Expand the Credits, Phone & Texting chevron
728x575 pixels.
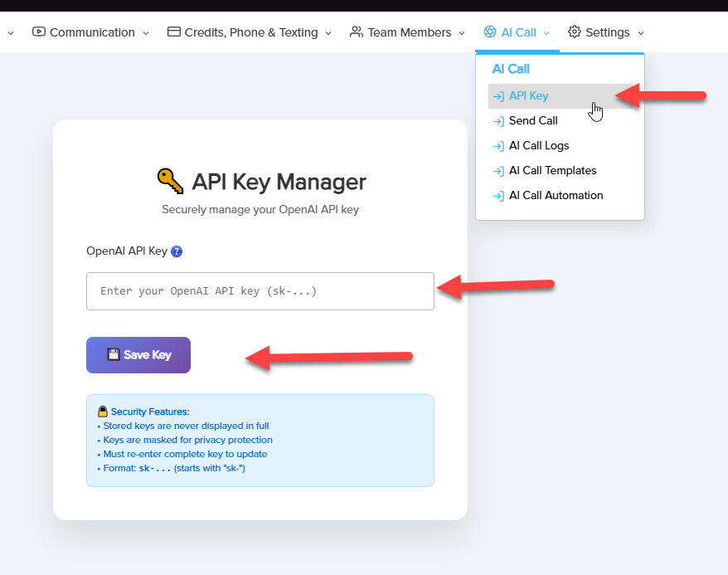(328, 33)
